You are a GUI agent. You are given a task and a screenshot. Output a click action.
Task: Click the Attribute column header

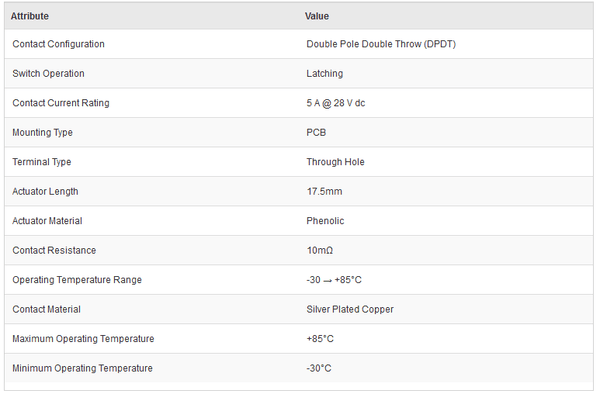click(x=30, y=16)
